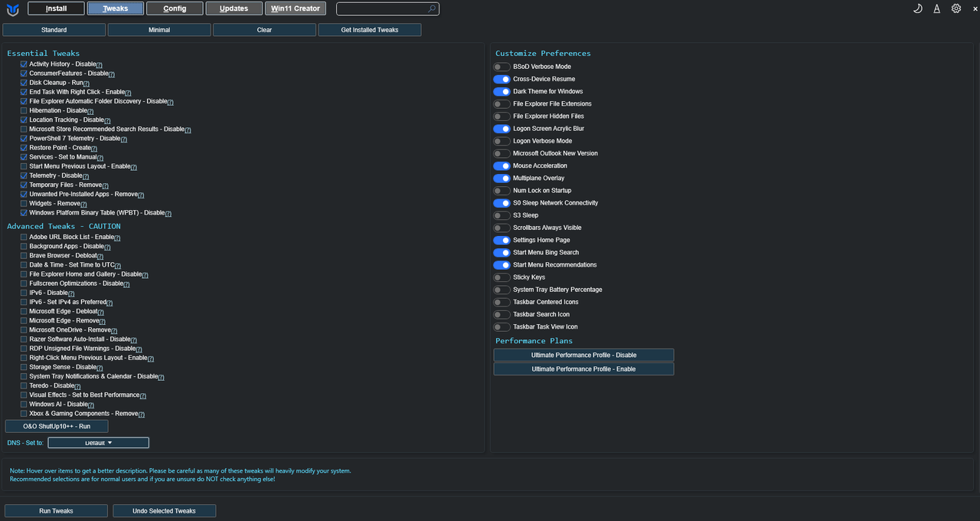Disable the Ultimate Performance Profile

click(583, 356)
